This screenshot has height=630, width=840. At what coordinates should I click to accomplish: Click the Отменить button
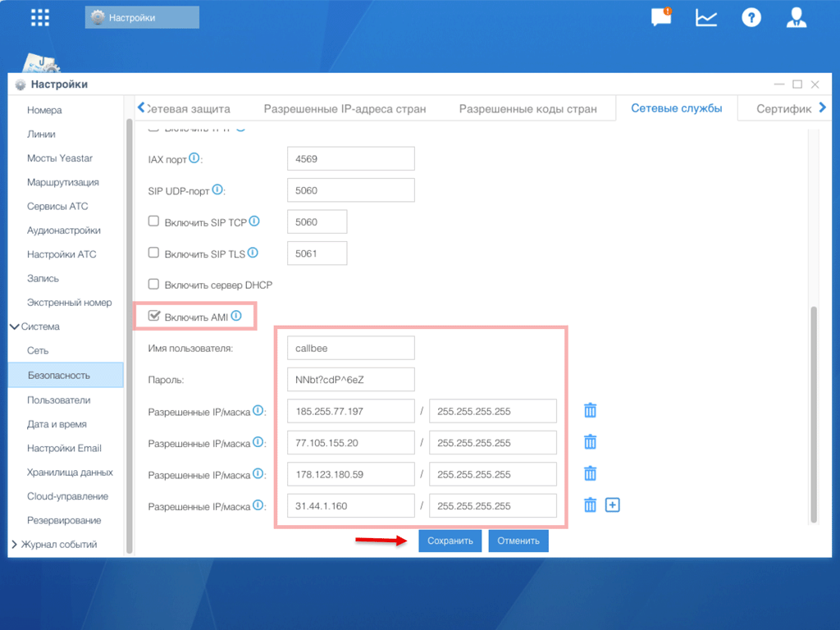[x=518, y=541]
